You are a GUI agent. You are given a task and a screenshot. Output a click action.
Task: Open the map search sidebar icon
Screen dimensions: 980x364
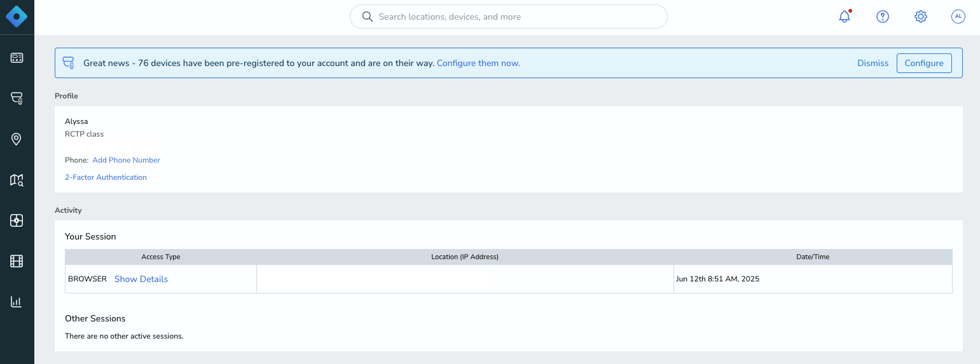[x=17, y=180]
